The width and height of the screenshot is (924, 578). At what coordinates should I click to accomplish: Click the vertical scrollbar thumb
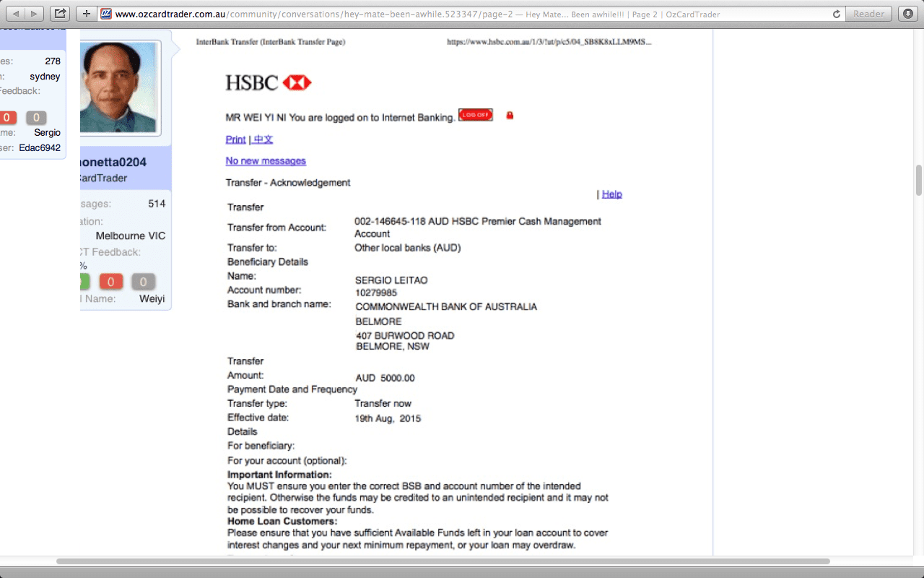(x=919, y=180)
